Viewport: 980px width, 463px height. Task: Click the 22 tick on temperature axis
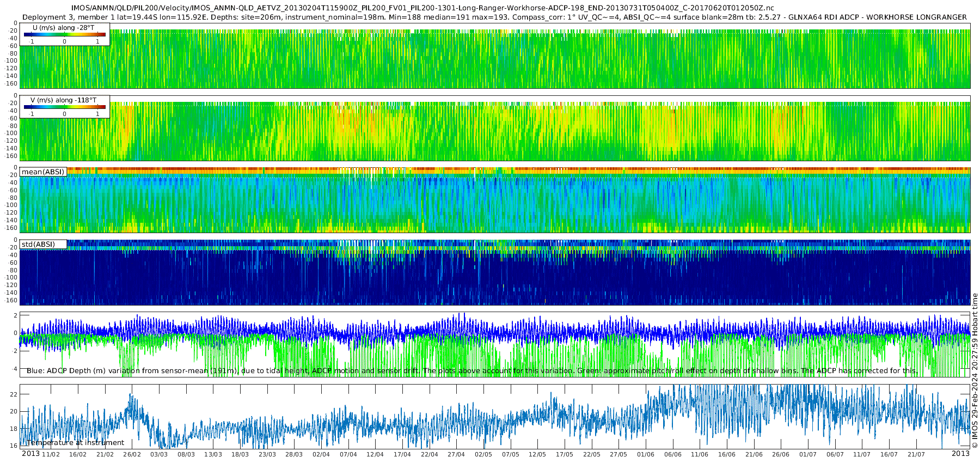click(14, 394)
